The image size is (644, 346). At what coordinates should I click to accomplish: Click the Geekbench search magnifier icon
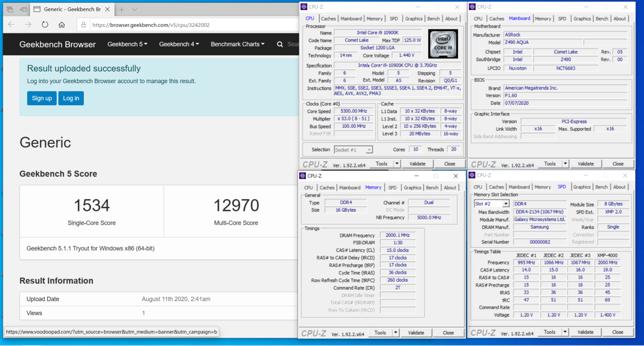(x=280, y=45)
